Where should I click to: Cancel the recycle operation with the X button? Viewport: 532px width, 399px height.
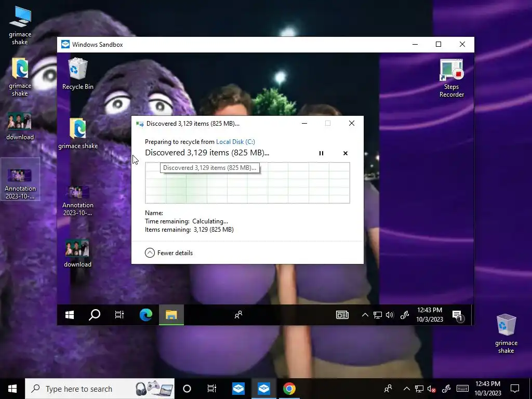[x=345, y=153]
